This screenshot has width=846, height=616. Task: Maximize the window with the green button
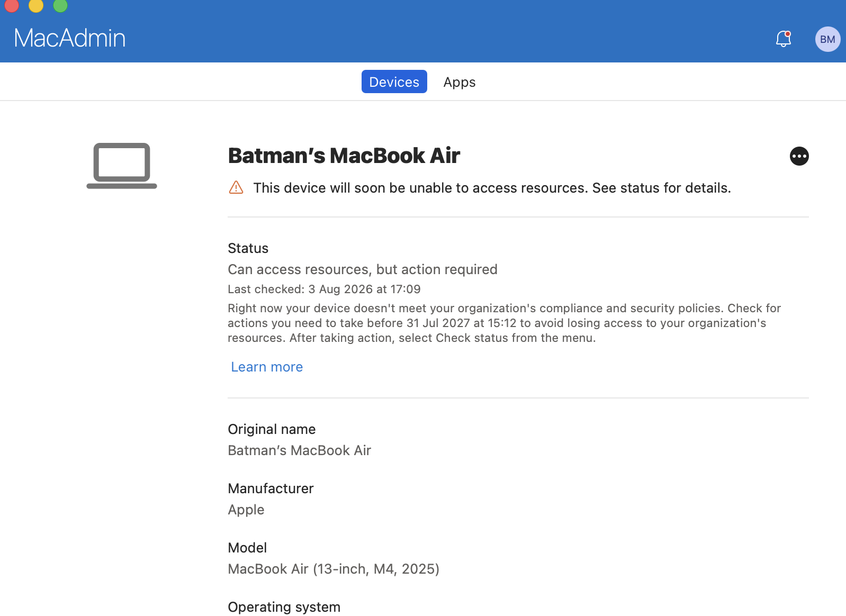[60, 5]
